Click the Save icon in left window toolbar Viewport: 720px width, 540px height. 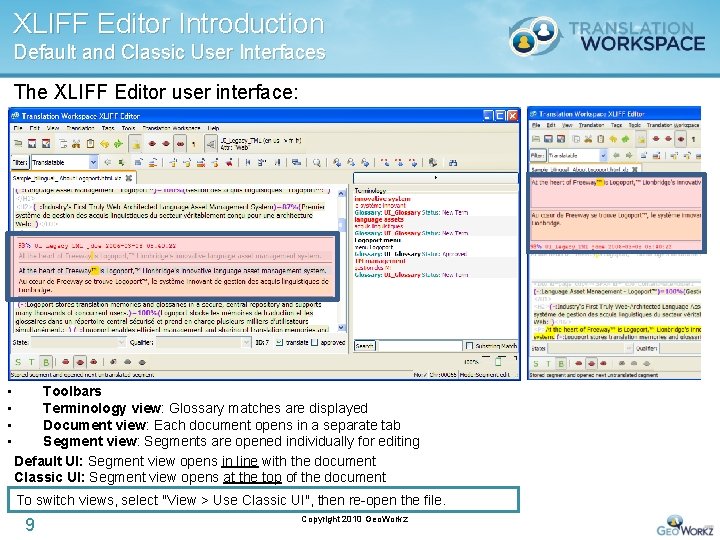32,144
